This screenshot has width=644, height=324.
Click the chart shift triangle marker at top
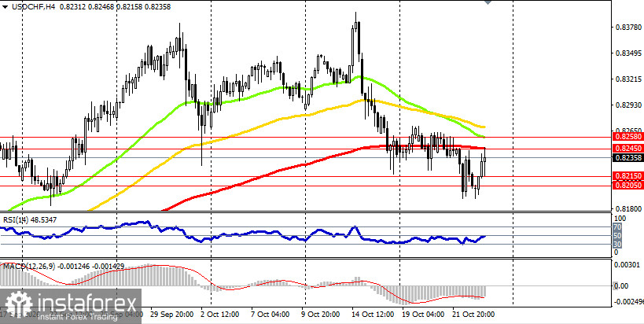click(x=488, y=2)
